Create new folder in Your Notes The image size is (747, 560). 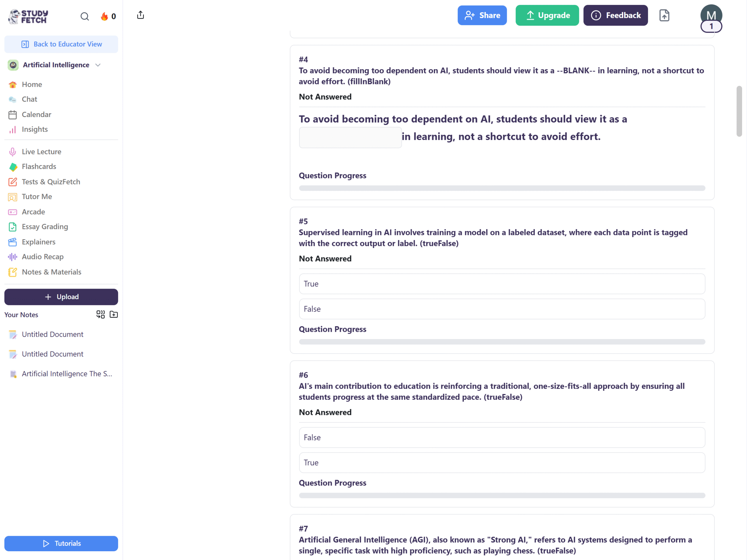[x=114, y=315]
